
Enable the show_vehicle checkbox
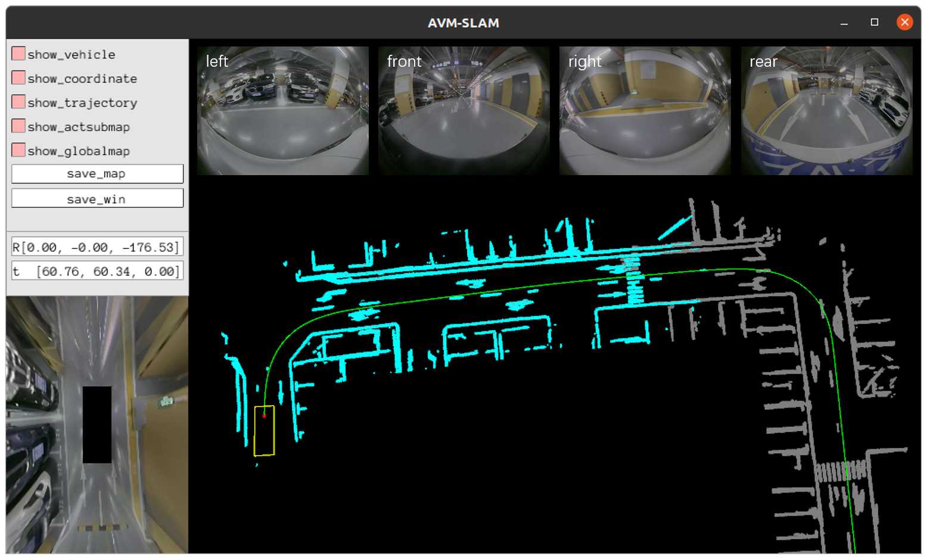18,54
